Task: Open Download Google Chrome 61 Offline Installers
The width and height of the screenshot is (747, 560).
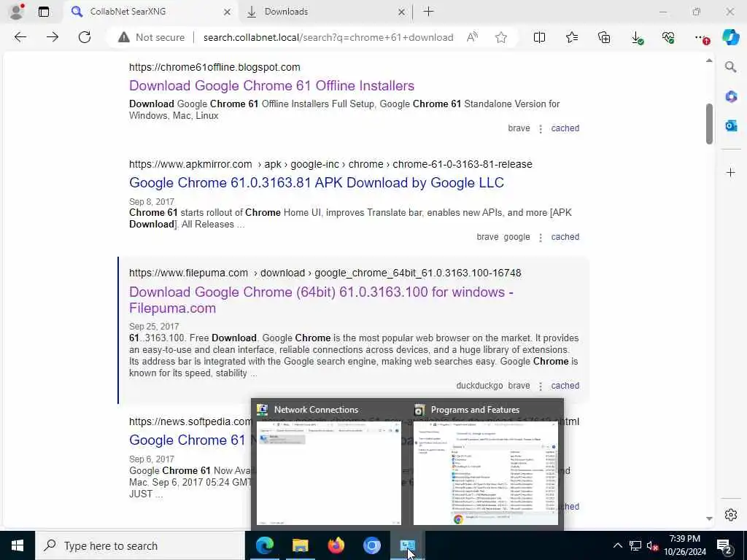Action: point(271,86)
